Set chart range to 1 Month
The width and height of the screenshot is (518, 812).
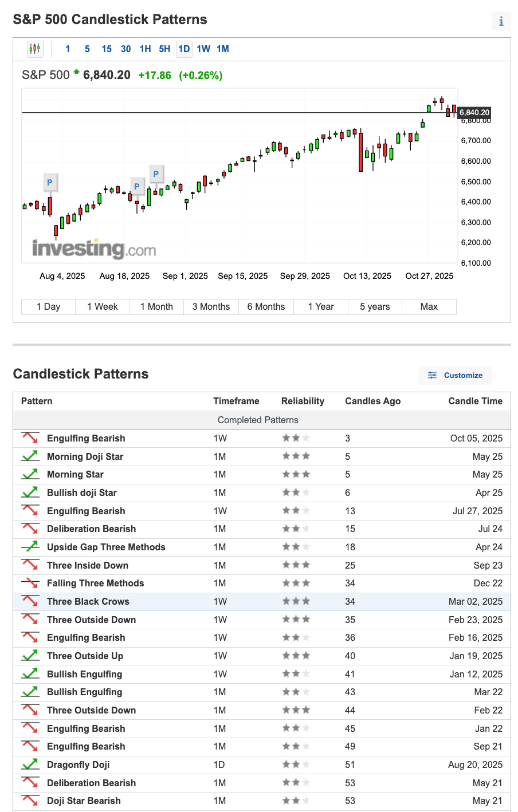point(156,306)
